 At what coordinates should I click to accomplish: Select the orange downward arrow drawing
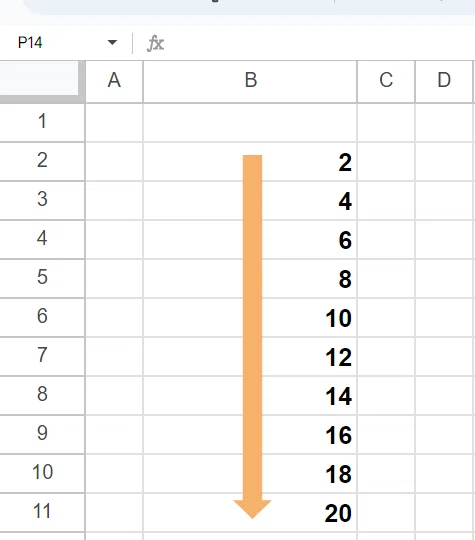point(252,336)
